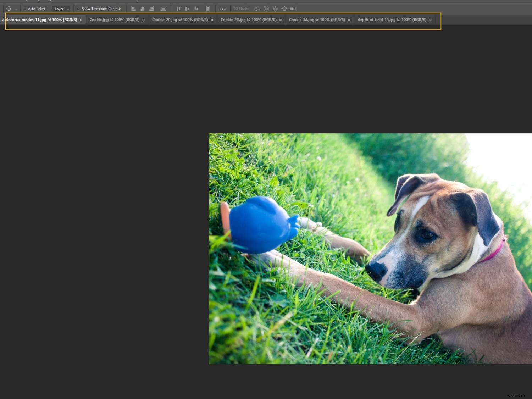
Task: Click the Align top edges icon
Action: (x=178, y=9)
